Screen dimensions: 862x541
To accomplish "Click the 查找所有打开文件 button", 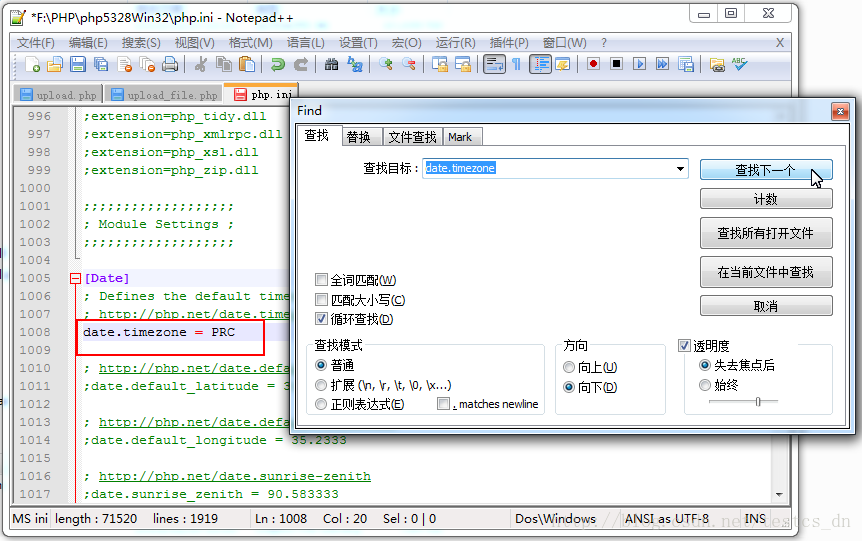I will click(766, 233).
